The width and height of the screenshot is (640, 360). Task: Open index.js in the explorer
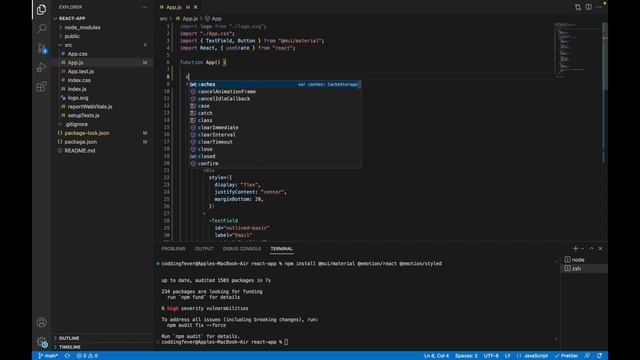tap(77, 89)
